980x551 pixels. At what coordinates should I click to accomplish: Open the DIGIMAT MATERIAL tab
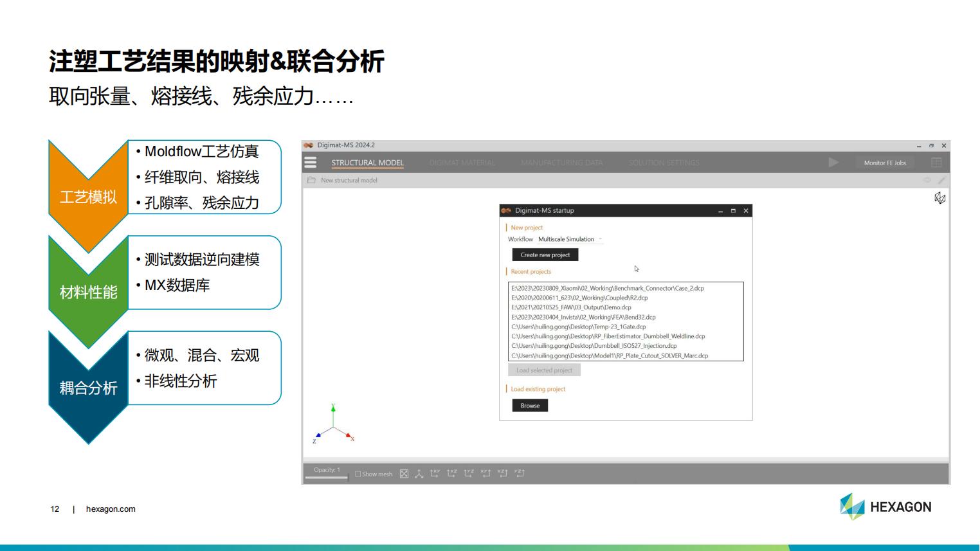(462, 163)
